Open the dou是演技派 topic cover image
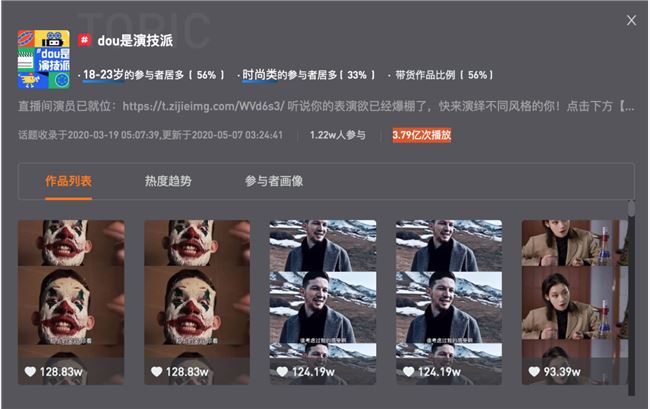The width and height of the screenshot is (650, 409). 44,59
